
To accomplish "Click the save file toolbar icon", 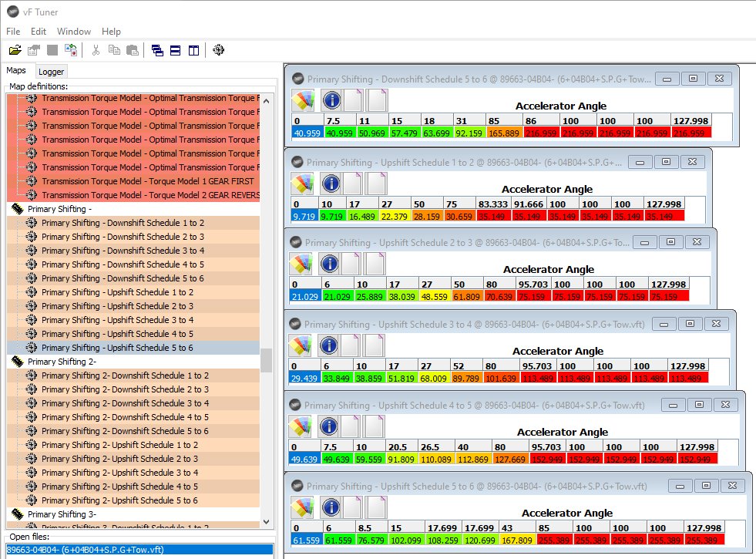I will pos(52,49).
